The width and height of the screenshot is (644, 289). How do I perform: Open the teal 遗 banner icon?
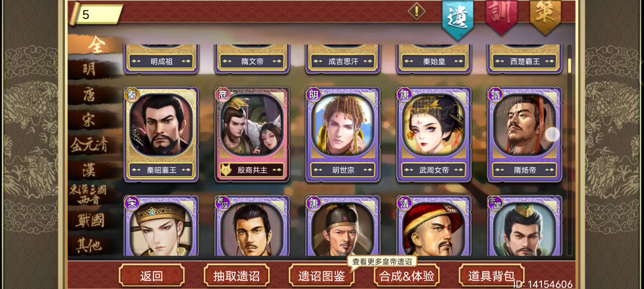click(458, 18)
